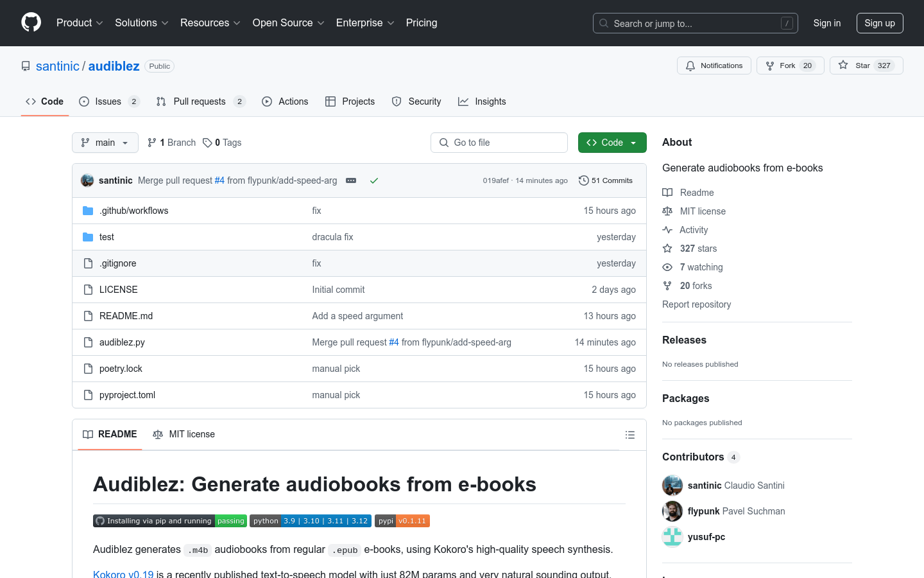924x578 pixels.
Task: Click the GitHub logo icon
Action: coord(31,22)
